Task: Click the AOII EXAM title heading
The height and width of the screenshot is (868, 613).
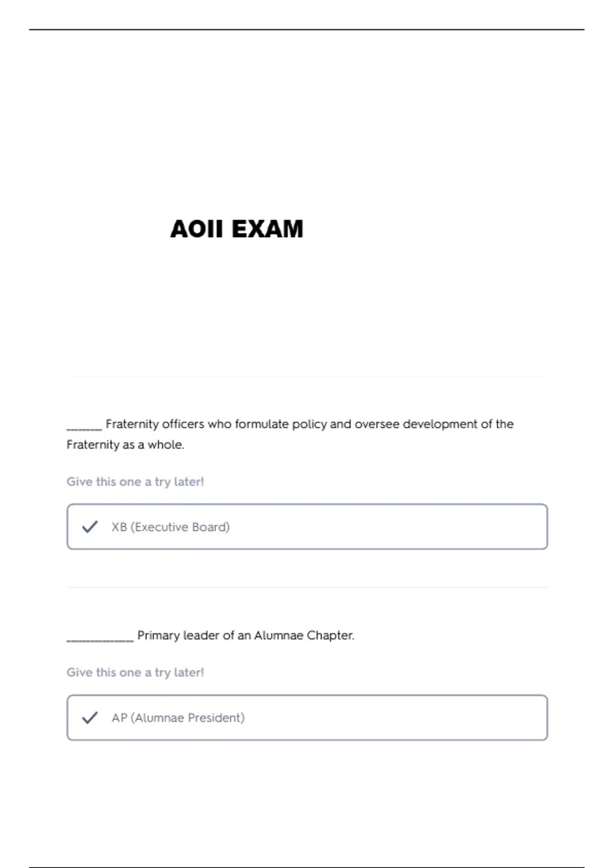Action: pos(237,229)
